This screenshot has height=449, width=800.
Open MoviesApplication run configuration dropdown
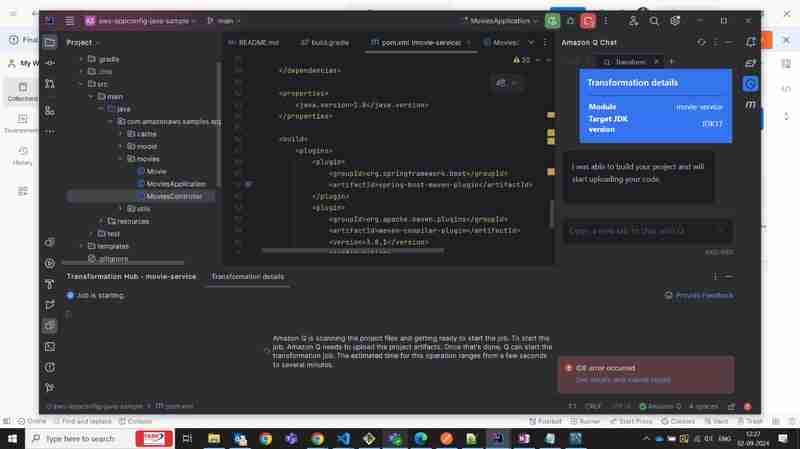[x=500, y=21]
